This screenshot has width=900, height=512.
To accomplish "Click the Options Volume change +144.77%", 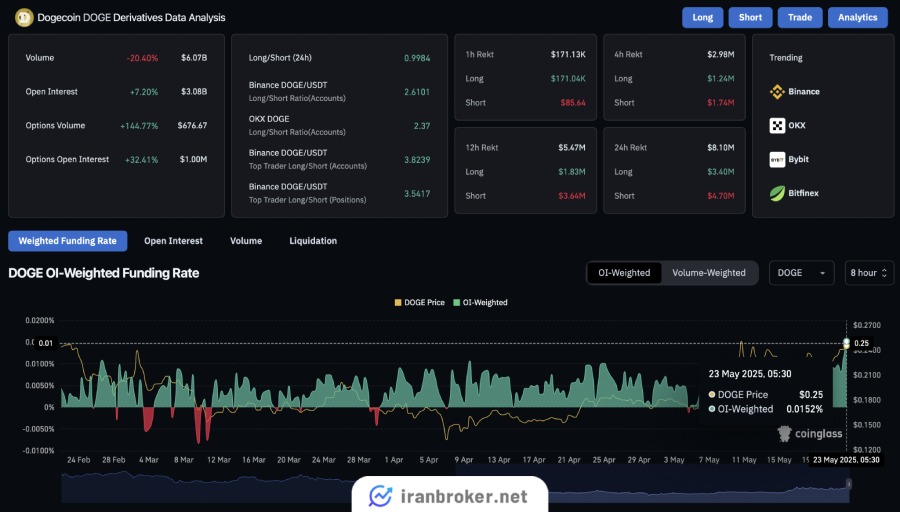I will (139, 126).
